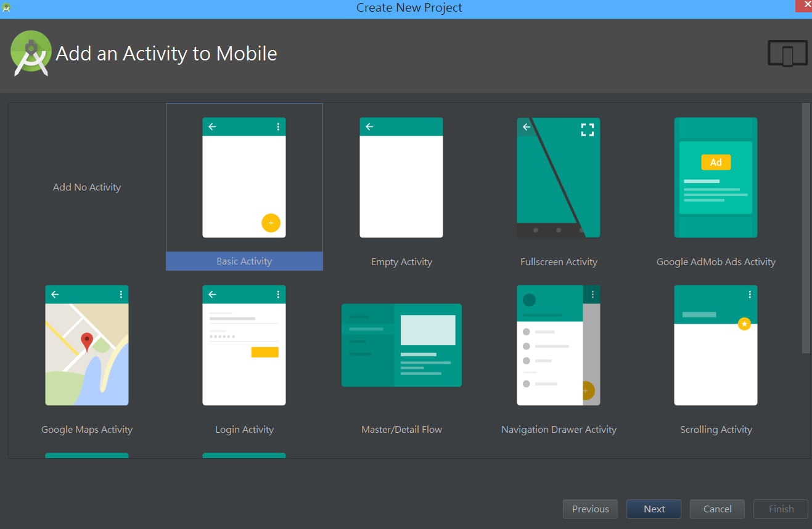Select the Google AdMob Ads Activity thumbnail

coord(716,178)
